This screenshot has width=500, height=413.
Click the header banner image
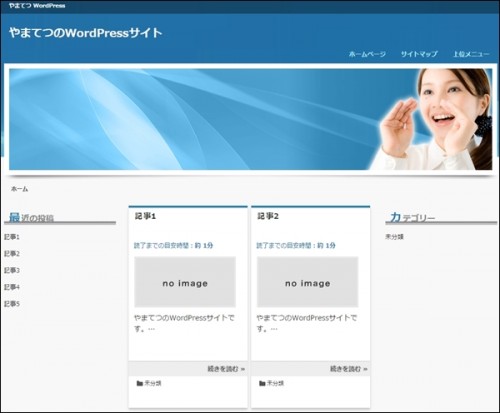(250, 119)
